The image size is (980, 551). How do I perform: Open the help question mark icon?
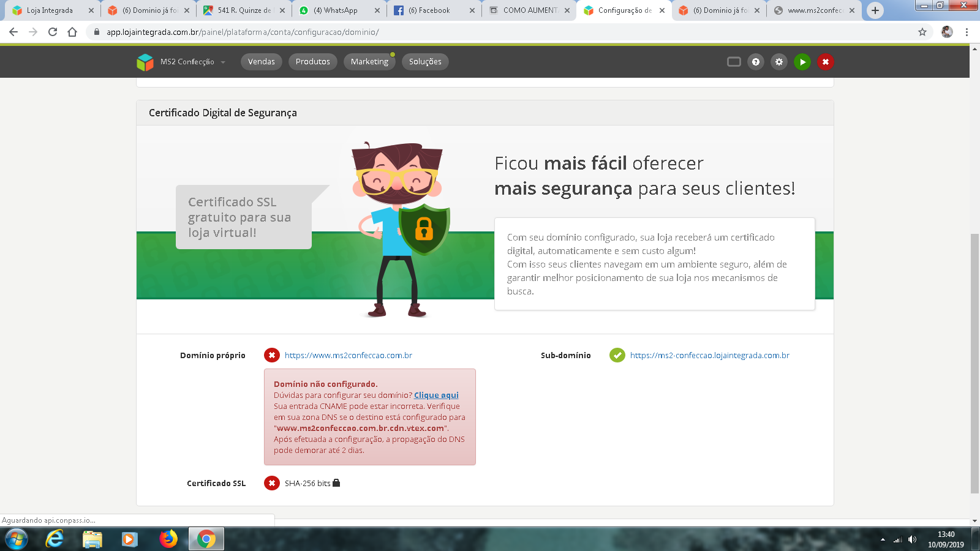tap(756, 62)
